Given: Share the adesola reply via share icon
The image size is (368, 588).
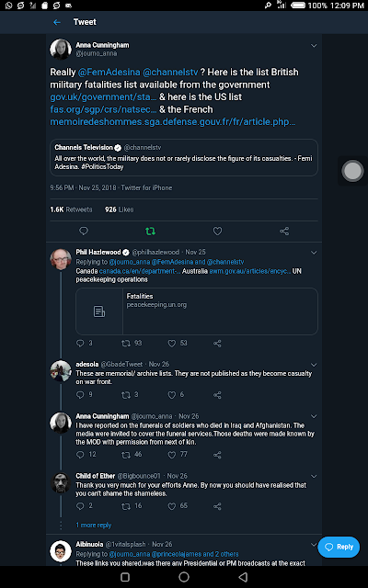Looking at the screenshot, I should point(217,395).
